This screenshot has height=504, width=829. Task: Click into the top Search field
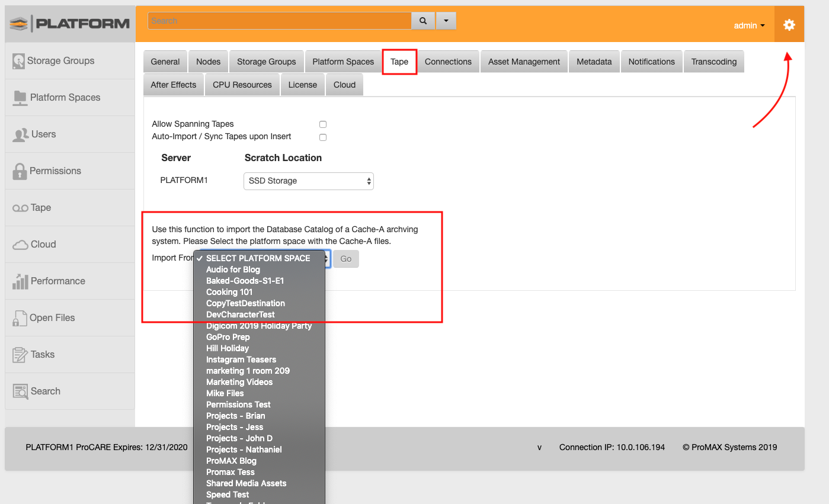(280, 21)
